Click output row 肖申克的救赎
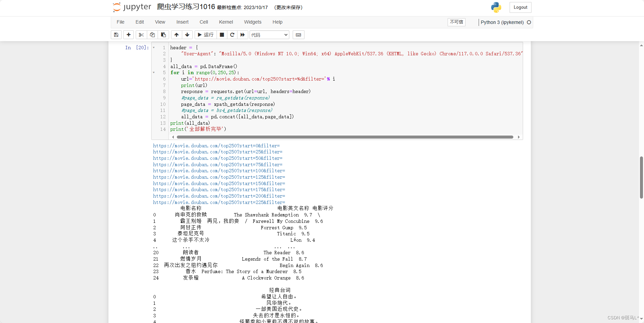Screen dimensions: 644x323 point(191,215)
